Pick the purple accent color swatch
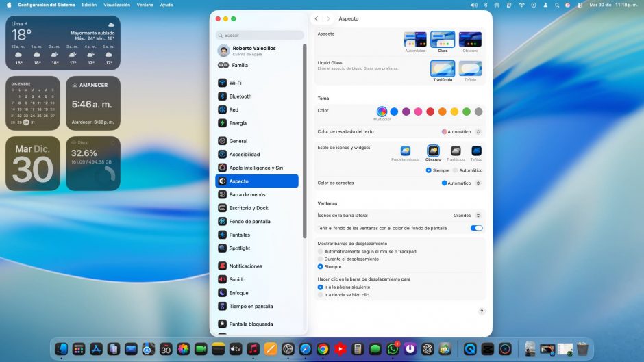 click(406, 112)
